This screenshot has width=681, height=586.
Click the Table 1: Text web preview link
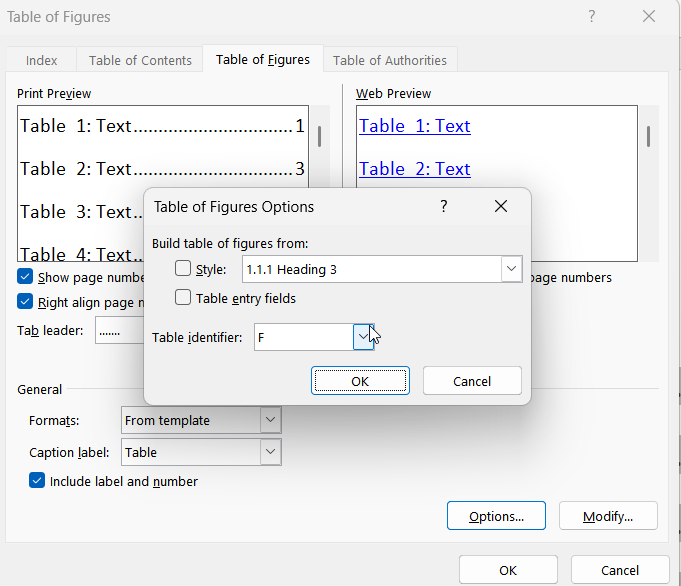click(415, 126)
